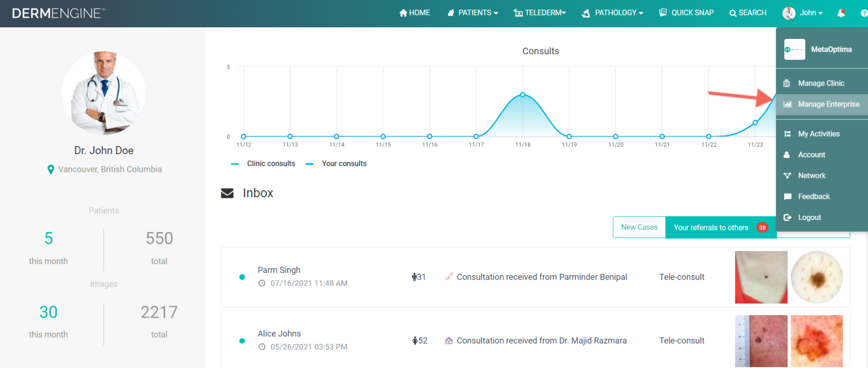This screenshot has width=868, height=368.
Task: Click the house icon by Majid Razmara consultation
Action: [x=449, y=340]
